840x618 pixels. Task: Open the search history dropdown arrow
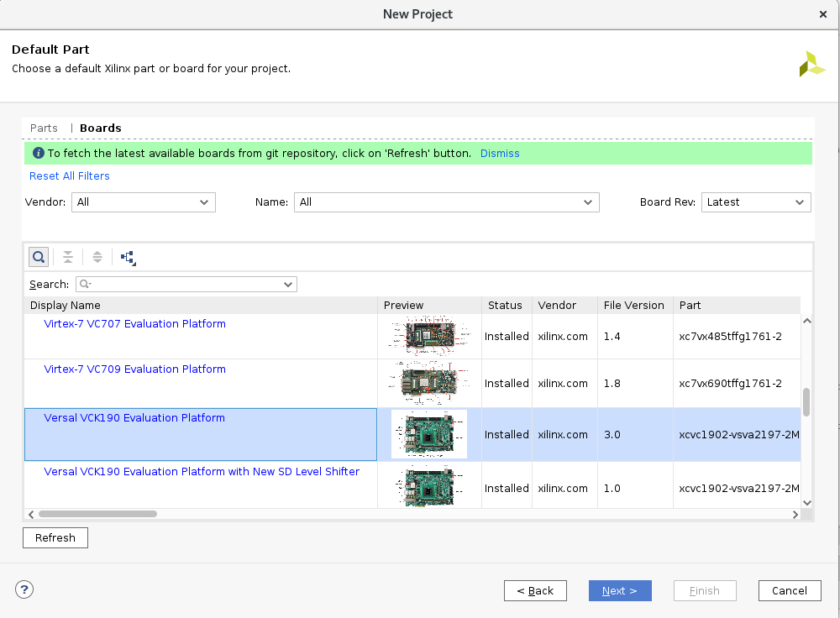click(288, 285)
